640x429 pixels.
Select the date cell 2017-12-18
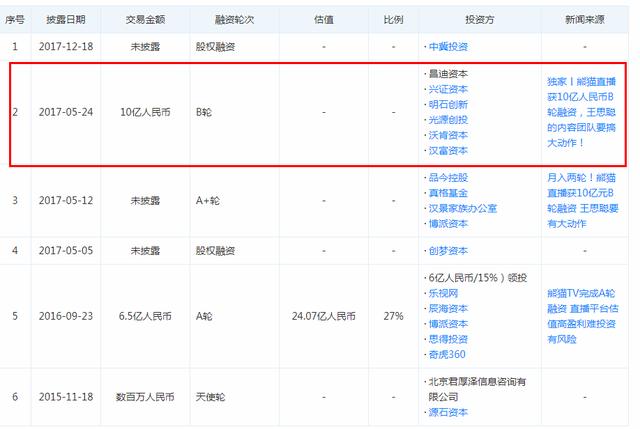pos(66,47)
